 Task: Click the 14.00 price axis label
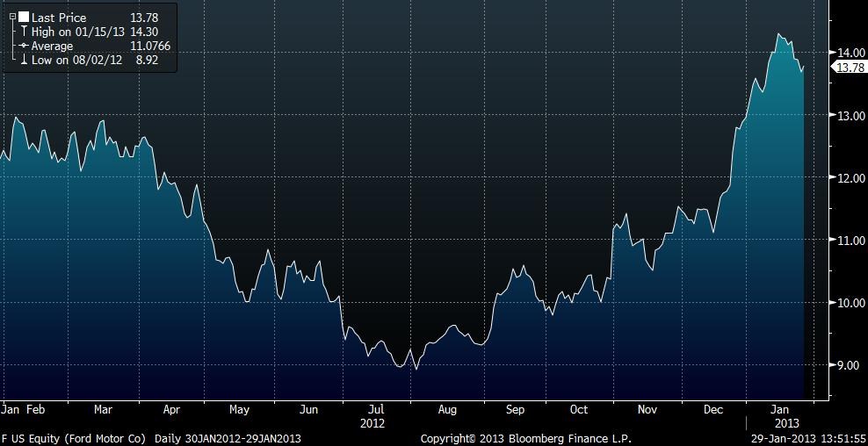pos(850,53)
